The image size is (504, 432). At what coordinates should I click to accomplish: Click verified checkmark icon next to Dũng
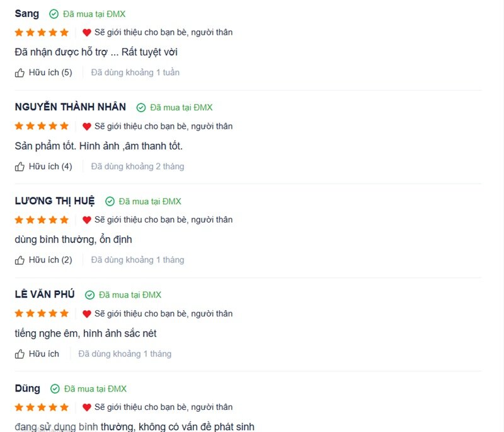55,388
